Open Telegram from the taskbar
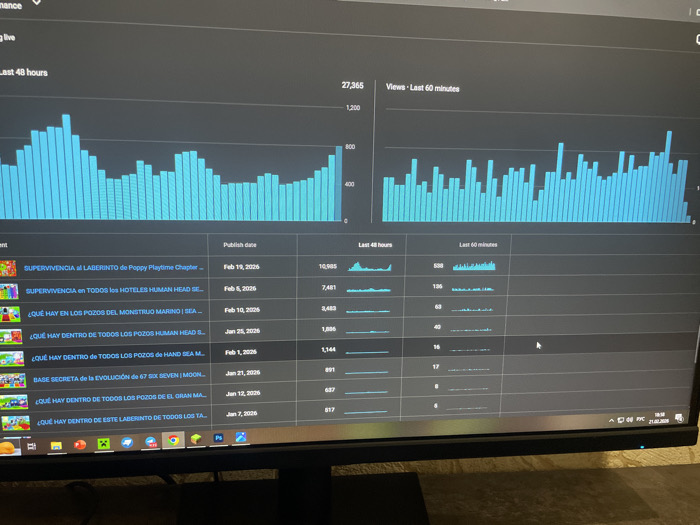Image resolution: width=700 pixels, height=525 pixels. point(151,442)
